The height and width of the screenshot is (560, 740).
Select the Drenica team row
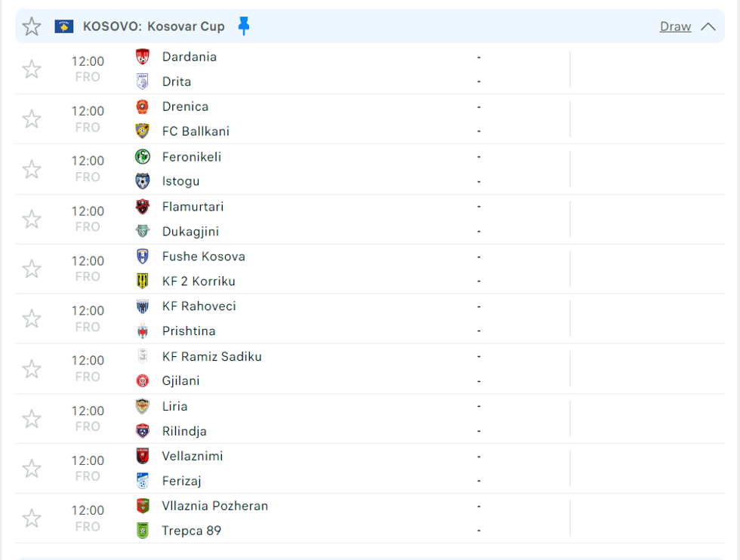[x=185, y=106]
